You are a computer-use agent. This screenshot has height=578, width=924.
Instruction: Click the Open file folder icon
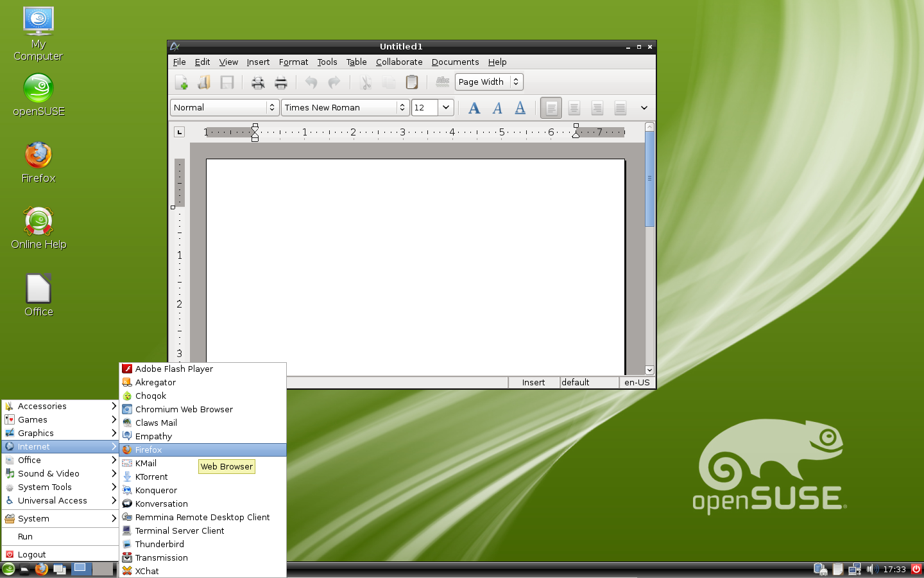coord(204,82)
